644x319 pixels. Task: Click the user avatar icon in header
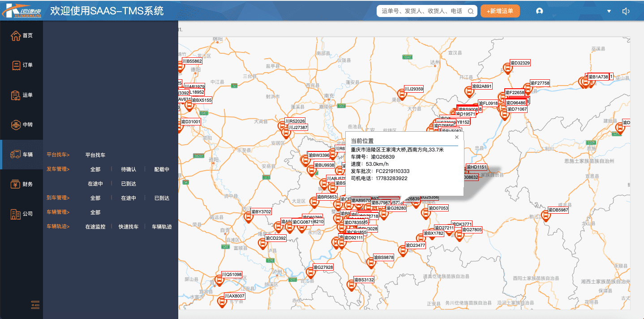539,11
